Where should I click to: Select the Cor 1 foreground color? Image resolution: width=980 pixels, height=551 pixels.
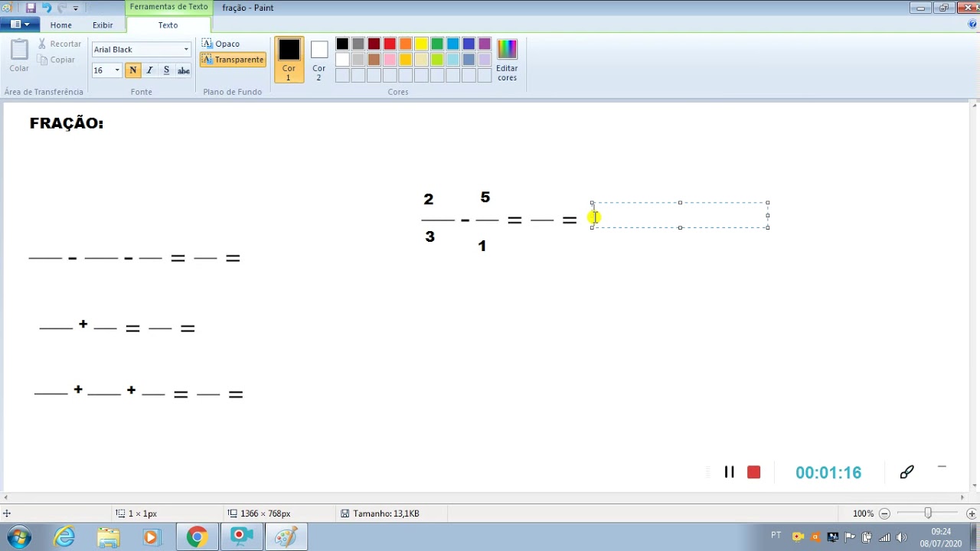pyautogui.click(x=289, y=60)
